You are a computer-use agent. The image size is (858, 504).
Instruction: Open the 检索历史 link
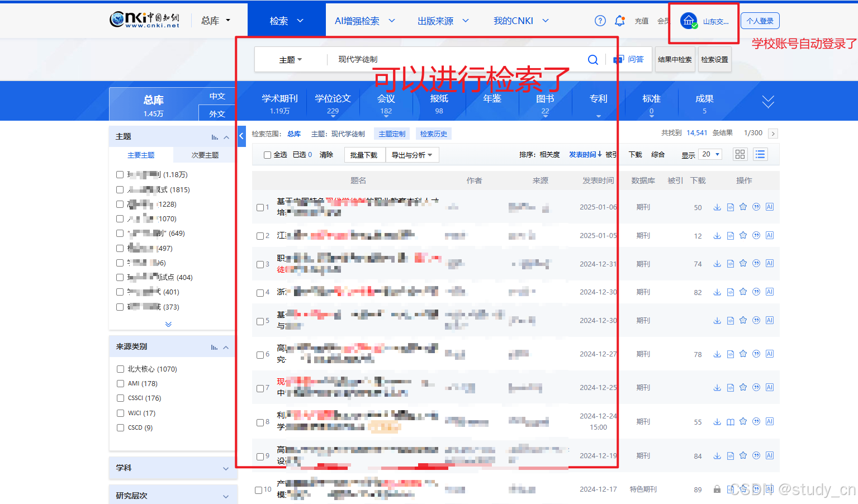tap(434, 134)
